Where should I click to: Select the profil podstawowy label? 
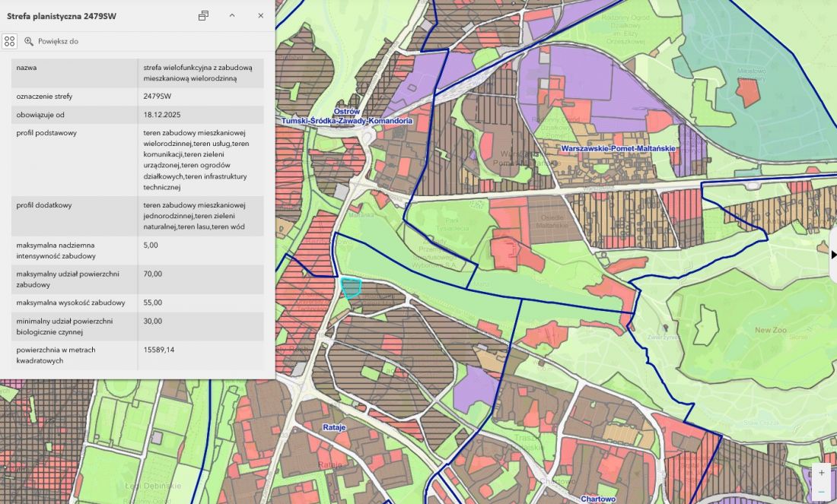[x=46, y=133]
